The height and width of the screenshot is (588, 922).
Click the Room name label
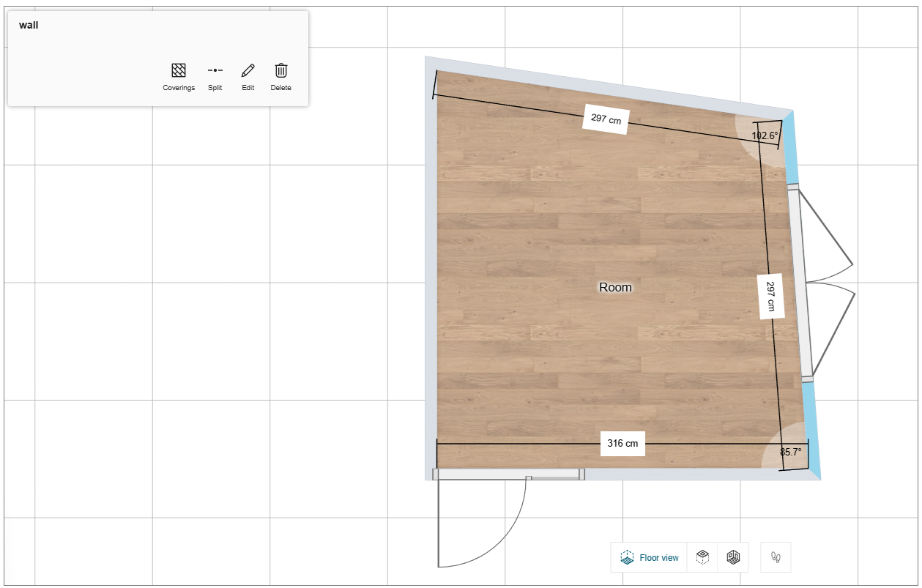coord(615,287)
